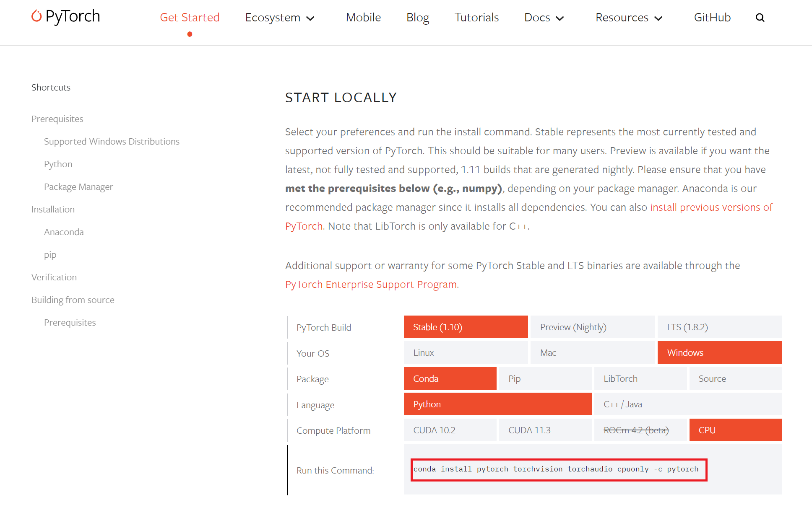Click the conda install command text
Viewport: 812px width, 510px height.
tap(556, 469)
